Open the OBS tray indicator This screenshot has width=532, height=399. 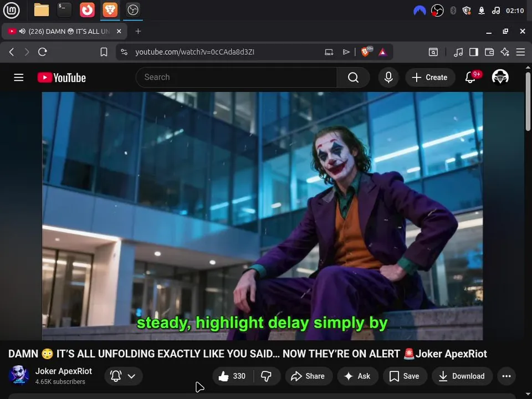[437, 11]
